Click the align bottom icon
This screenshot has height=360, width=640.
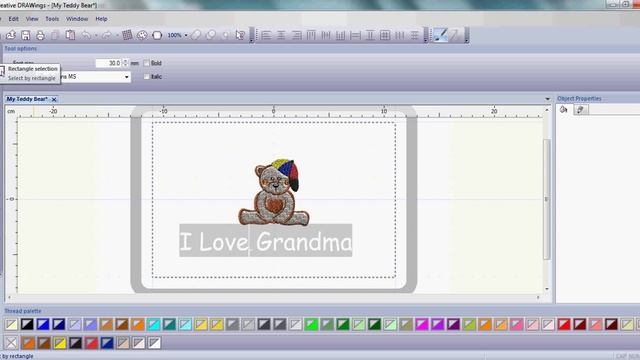[340, 36]
